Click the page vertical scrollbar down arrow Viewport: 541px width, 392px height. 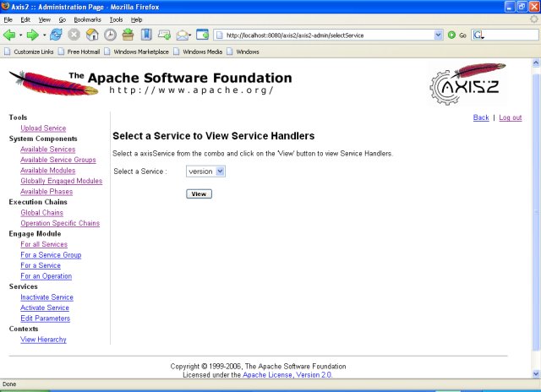point(535,373)
